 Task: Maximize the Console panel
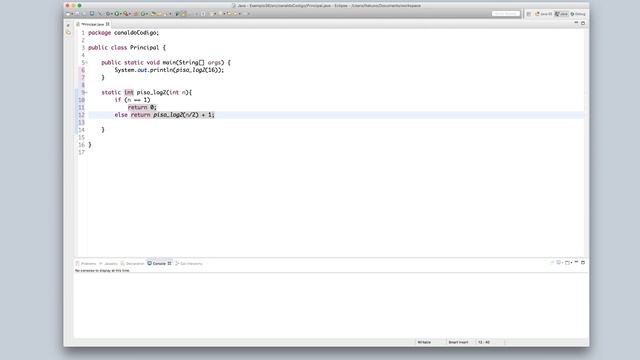(583, 262)
